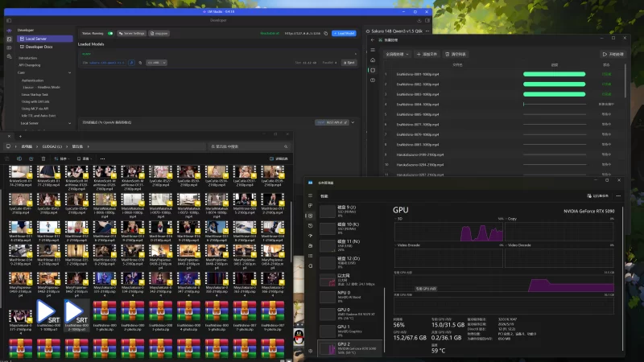Click the blue Load Model button

(x=345, y=33)
